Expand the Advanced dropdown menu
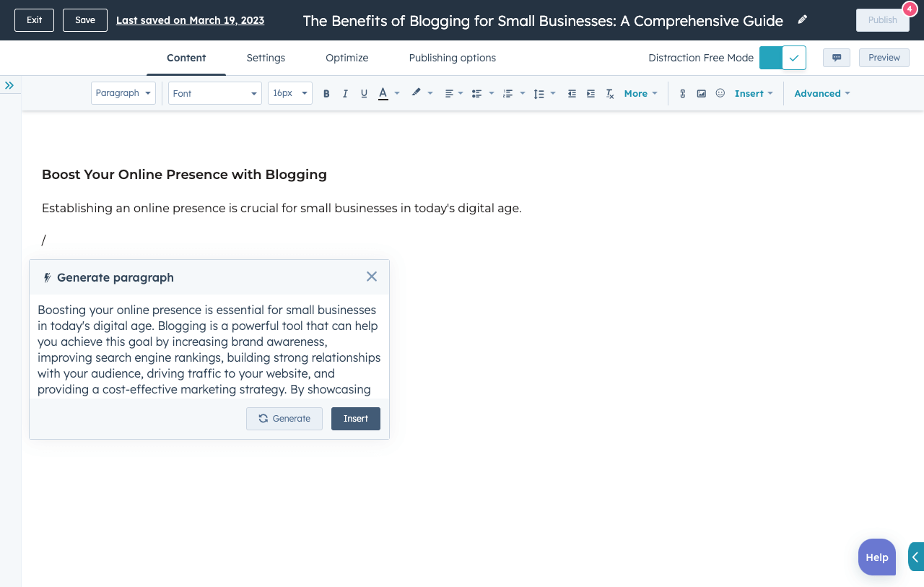This screenshot has width=924, height=587. [x=821, y=94]
